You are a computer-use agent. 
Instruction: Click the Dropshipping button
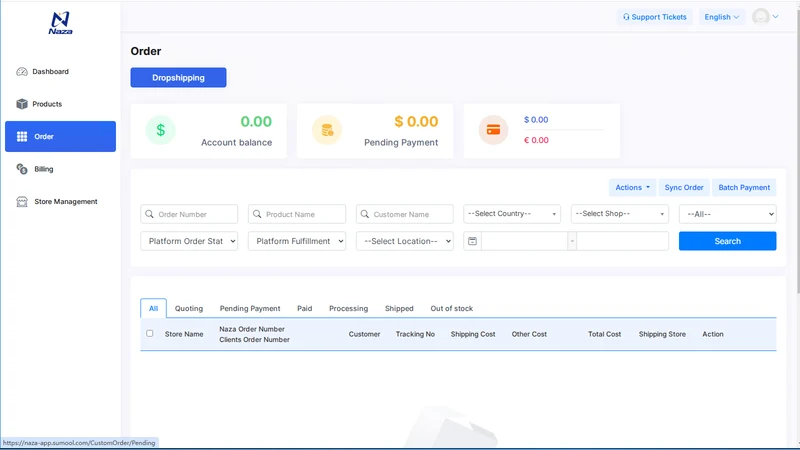click(x=178, y=78)
